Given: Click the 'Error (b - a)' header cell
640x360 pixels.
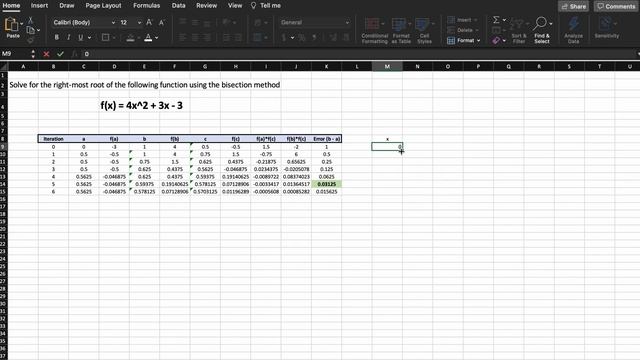Looking at the screenshot, I should 326,139.
